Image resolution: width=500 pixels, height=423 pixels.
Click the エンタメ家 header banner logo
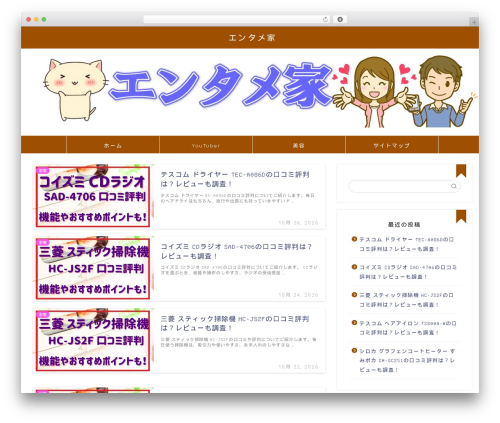coord(220,87)
